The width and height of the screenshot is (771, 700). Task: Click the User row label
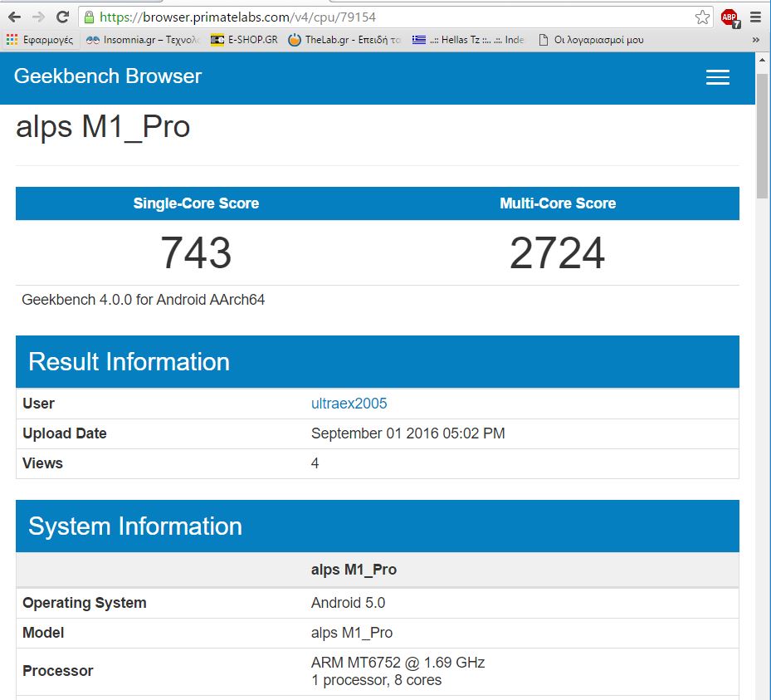tap(38, 404)
